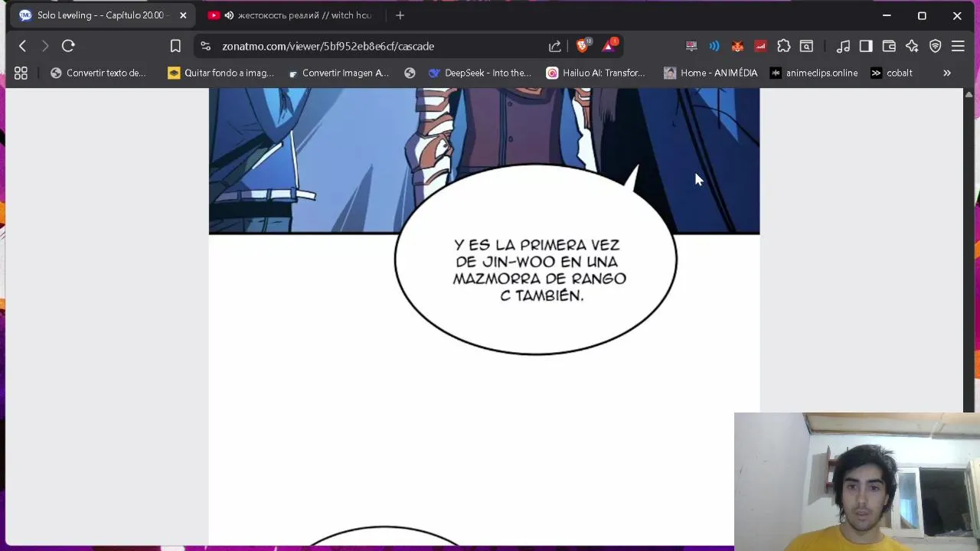980x551 pixels.
Task: Open the 'Convertir texto de...' bookmark
Action: 98,73
